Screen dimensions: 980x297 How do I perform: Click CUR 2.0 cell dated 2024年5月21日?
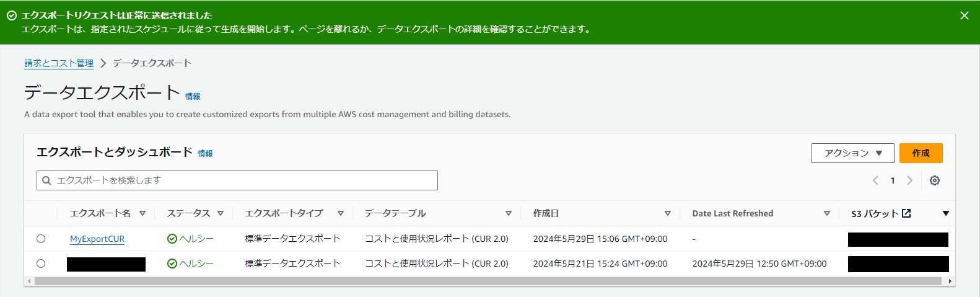pos(437,264)
